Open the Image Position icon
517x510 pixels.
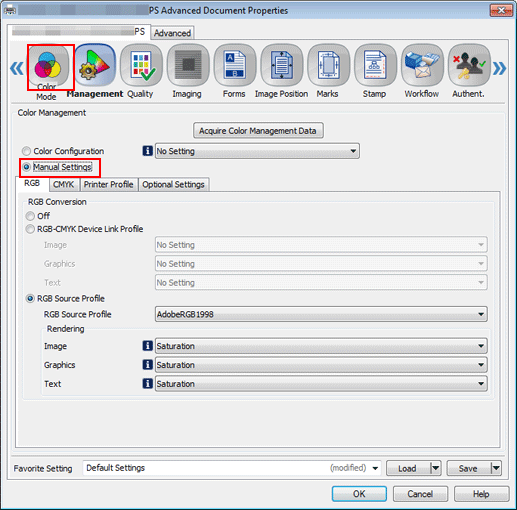pos(282,65)
